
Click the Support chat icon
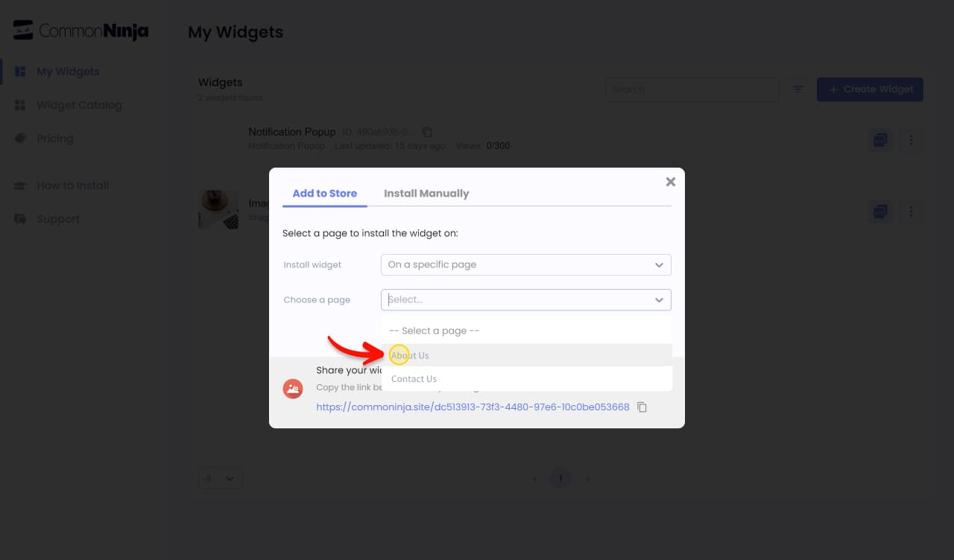(x=21, y=219)
